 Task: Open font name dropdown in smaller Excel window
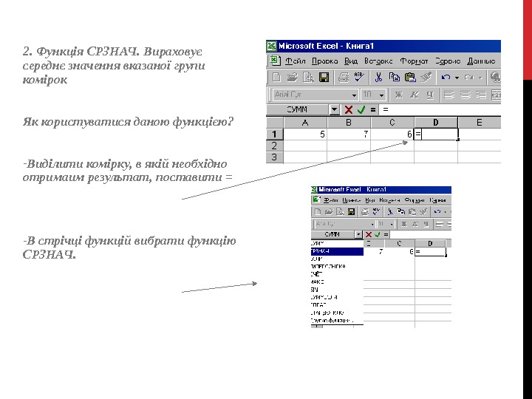coord(372,225)
